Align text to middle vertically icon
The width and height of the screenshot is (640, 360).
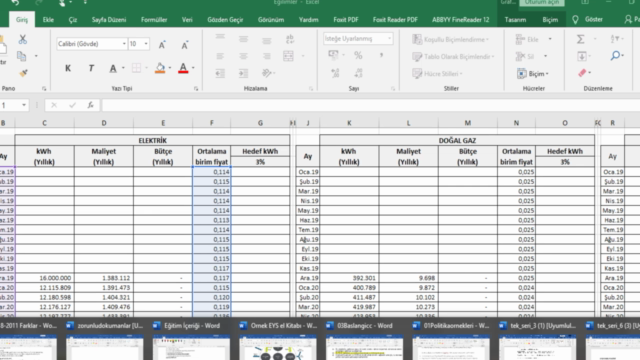pyautogui.click(x=243, y=39)
